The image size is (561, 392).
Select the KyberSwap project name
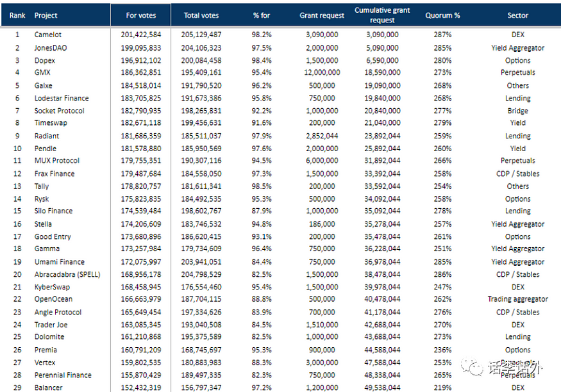[x=52, y=287]
